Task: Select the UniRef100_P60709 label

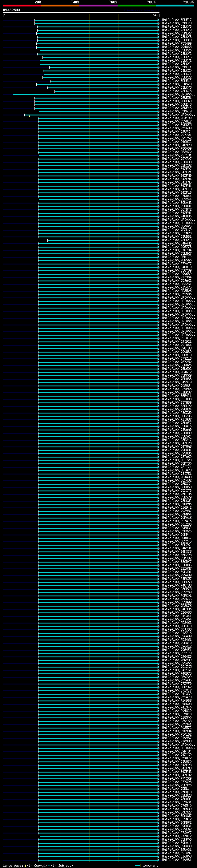Action: (x=176, y=676)
